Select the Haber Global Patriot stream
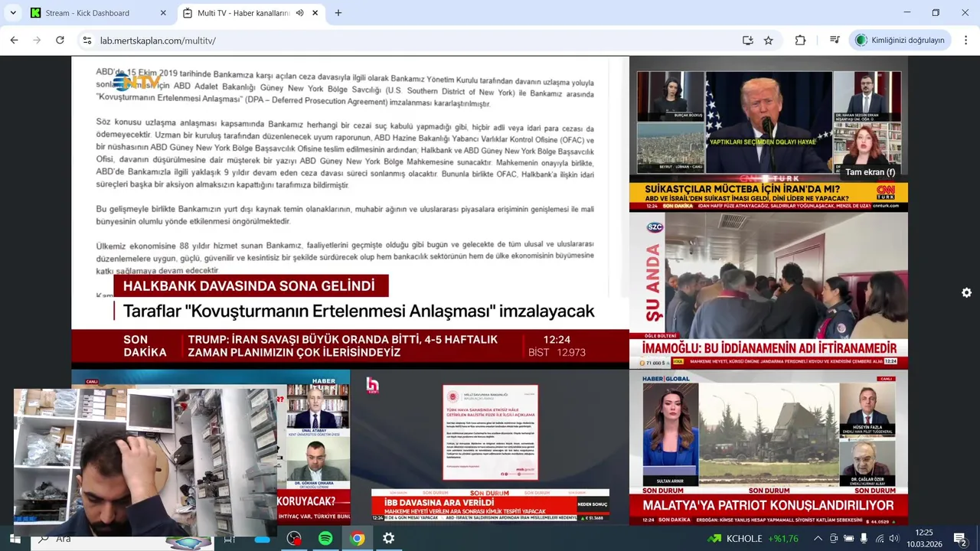Viewport: 980px width, 551px height. tap(769, 447)
